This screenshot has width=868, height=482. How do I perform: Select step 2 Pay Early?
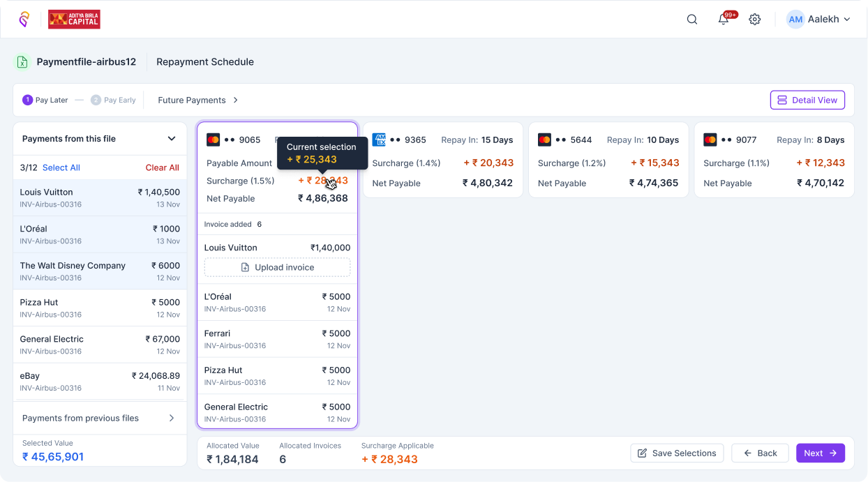113,100
